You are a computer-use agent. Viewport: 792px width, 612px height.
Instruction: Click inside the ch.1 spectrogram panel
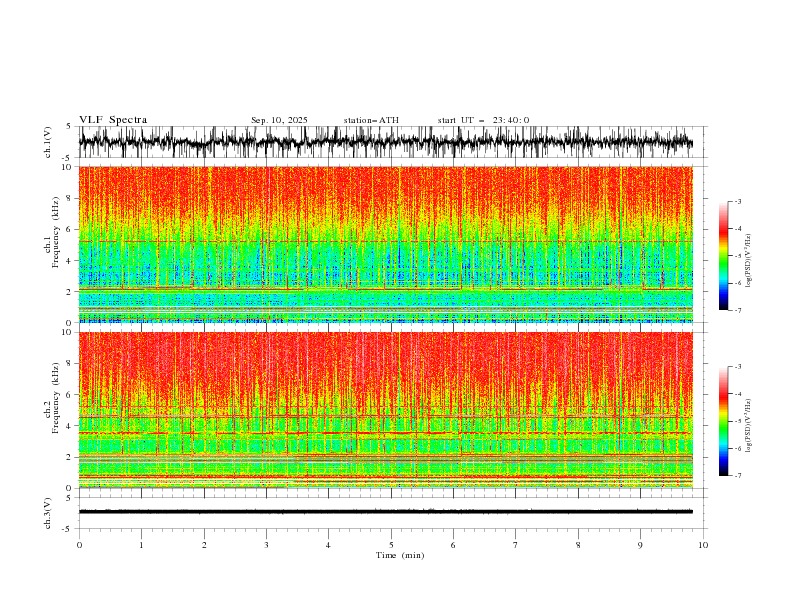point(385,244)
